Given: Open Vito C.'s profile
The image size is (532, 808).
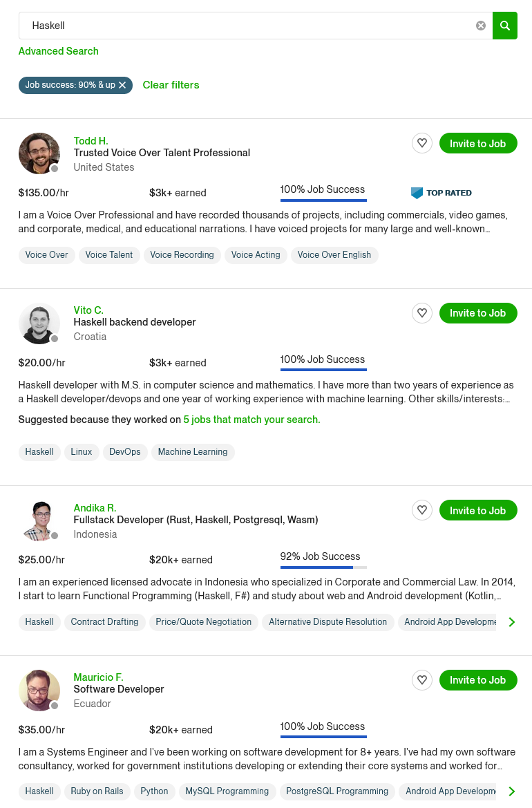Looking at the screenshot, I should 88,310.
